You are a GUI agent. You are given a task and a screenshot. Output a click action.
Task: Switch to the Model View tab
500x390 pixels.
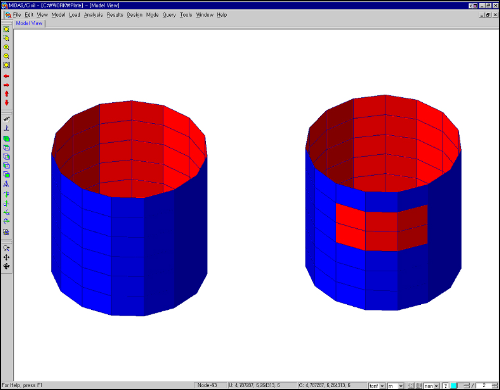[29, 23]
